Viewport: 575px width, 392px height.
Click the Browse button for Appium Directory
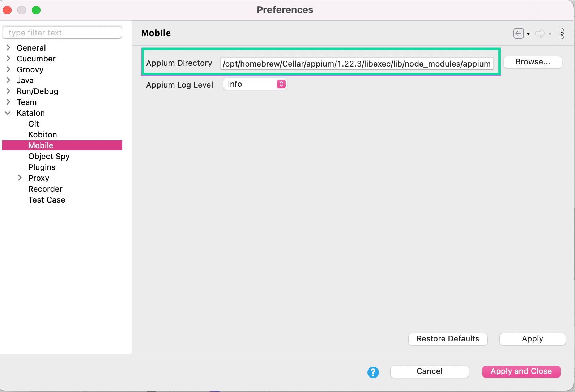point(532,62)
